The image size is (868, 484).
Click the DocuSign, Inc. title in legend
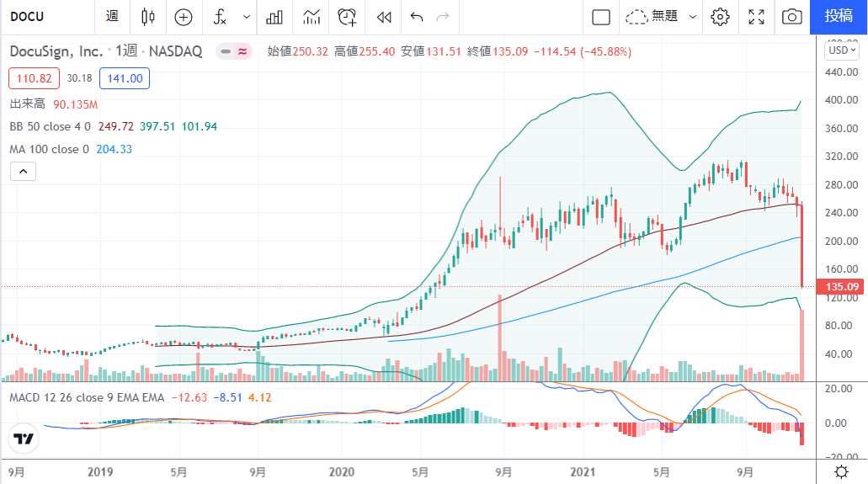point(56,51)
